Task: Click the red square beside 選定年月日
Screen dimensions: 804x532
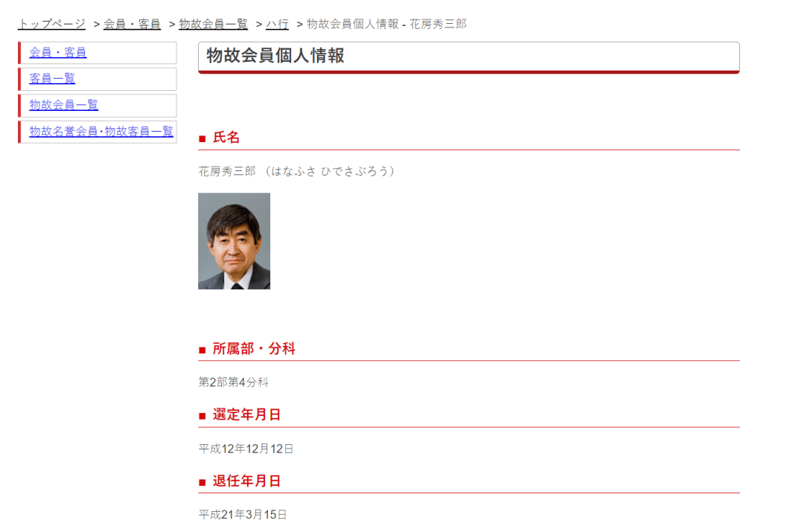Action: click(202, 416)
